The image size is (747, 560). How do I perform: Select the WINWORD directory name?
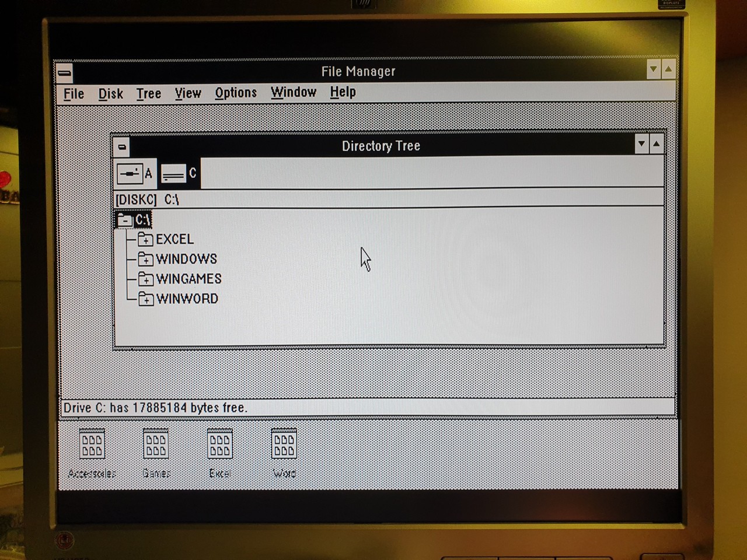tap(187, 299)
